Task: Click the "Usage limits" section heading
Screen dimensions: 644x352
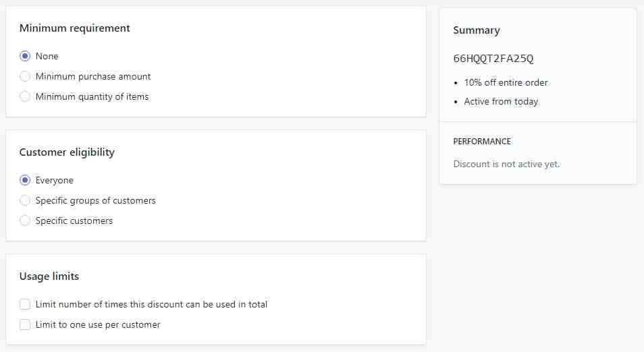Action: coord(49,276)
